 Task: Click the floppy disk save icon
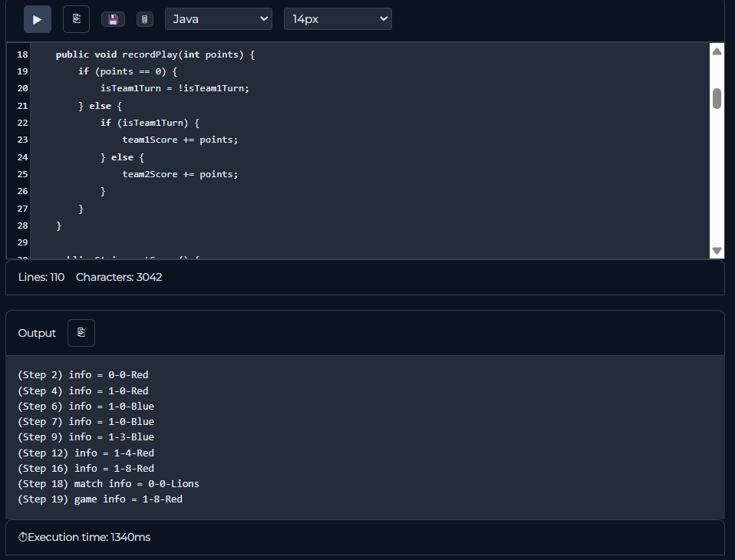click(113, 19)
